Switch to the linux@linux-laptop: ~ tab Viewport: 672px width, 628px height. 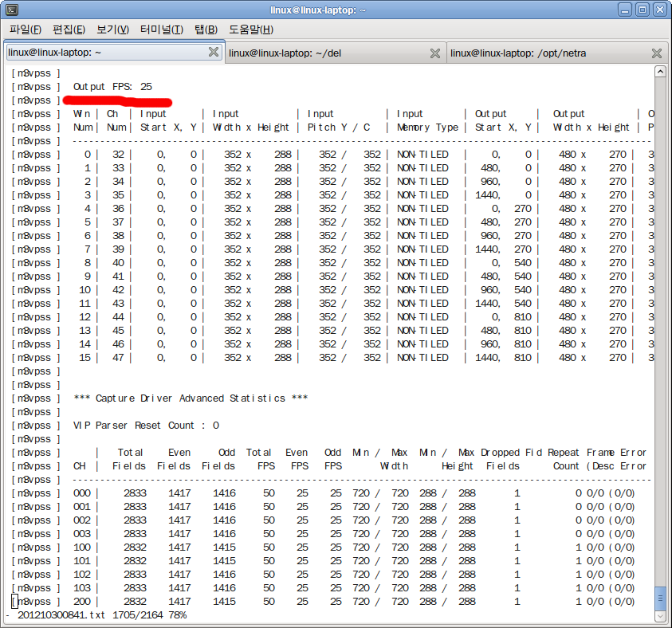tap(113, 53)
